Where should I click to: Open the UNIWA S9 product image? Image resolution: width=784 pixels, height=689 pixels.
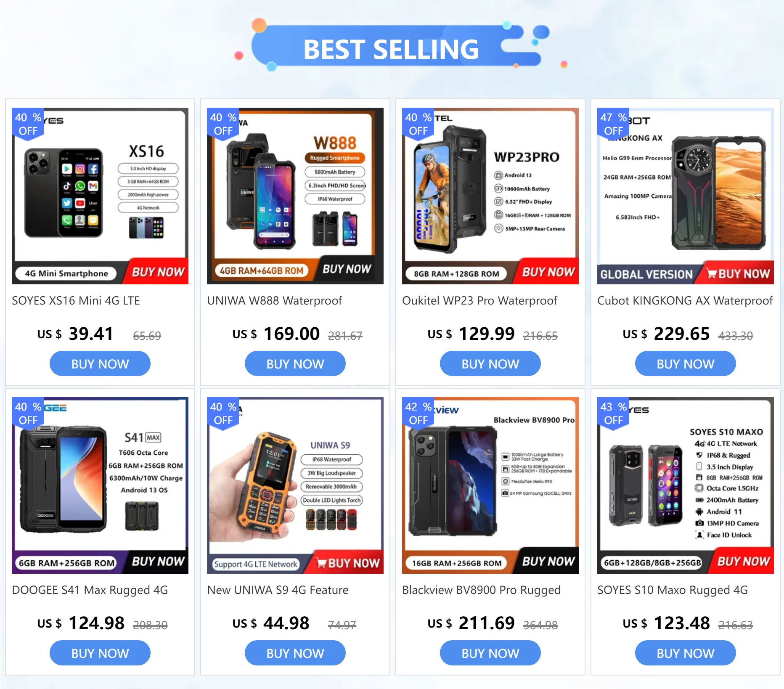(295, 485)
